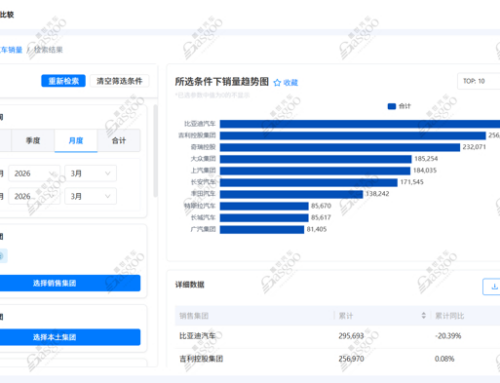The width and height of the screenshot is (500, 383).
Task: Open the start-row 3月 month dropdown
Action: tap(91, 173)
